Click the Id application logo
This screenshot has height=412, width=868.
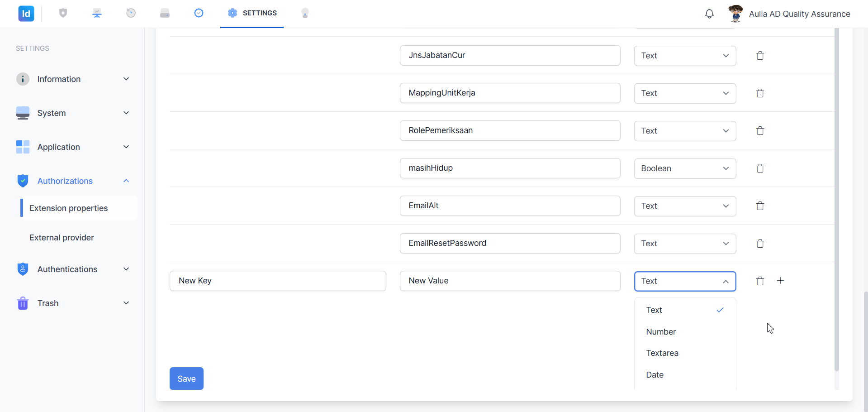click(26, 14)
